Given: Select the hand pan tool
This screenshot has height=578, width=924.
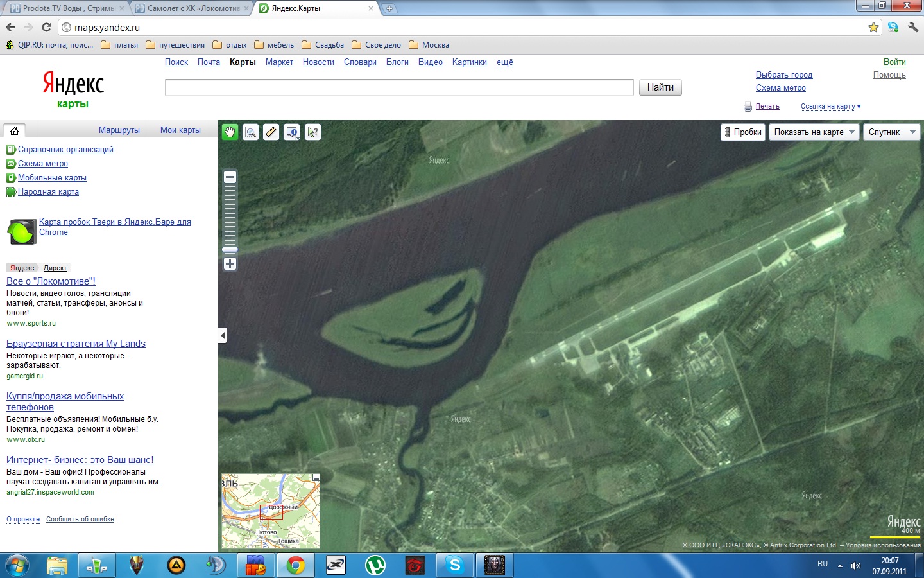Looking at the screenshot, I should pos(230,132).
